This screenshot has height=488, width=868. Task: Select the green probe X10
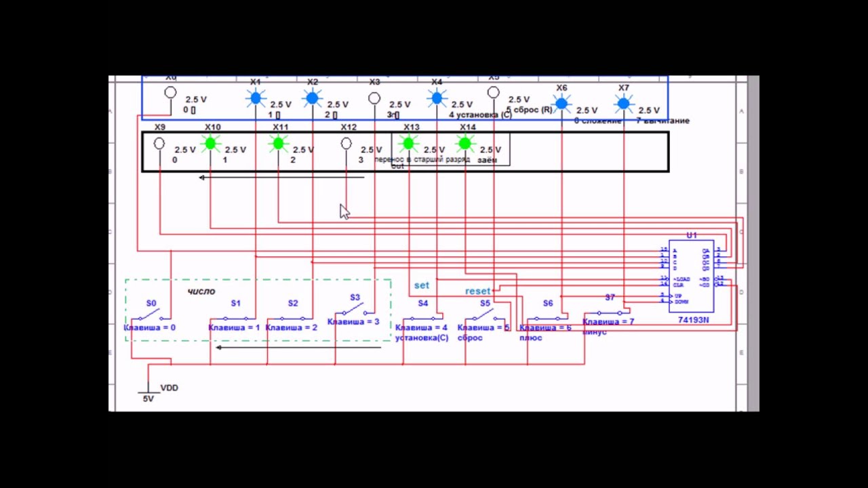pyautogui.click(x=210, y=143)
